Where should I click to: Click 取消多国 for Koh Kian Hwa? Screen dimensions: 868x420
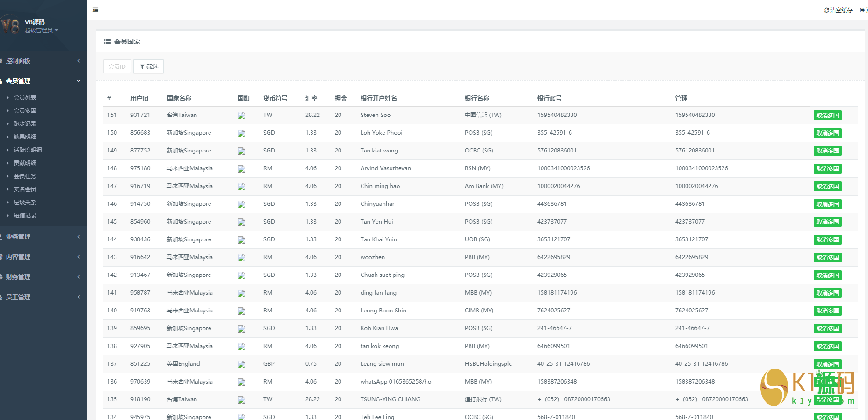point(827,329)
